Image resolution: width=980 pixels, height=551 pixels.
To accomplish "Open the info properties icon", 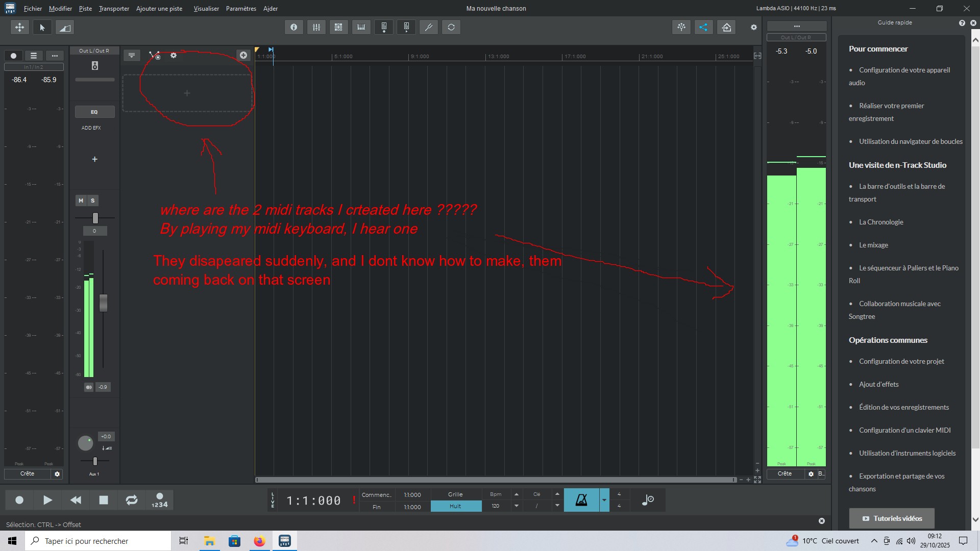I will pos(293,27).
